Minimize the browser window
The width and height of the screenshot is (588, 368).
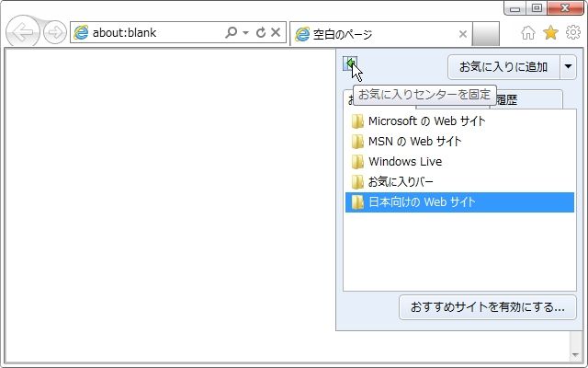514,8
